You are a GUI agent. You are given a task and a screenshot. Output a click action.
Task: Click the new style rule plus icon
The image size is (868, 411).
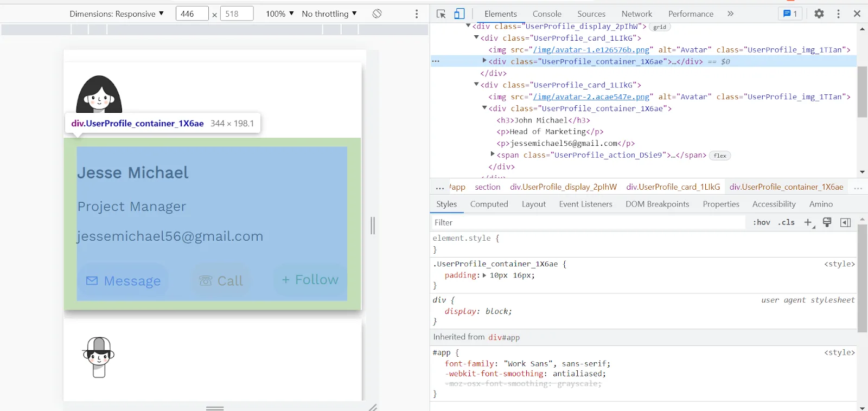click(x=808, y=222)
